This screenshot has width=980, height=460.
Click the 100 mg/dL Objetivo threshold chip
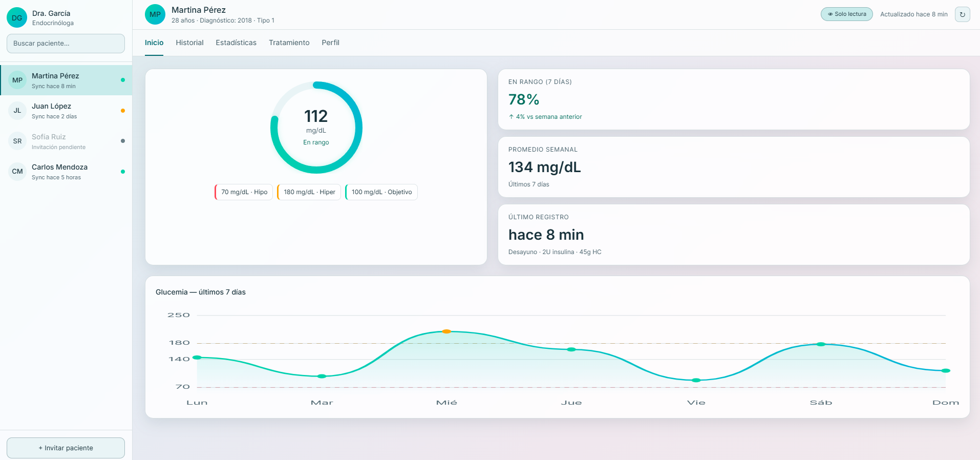[381, 192]
